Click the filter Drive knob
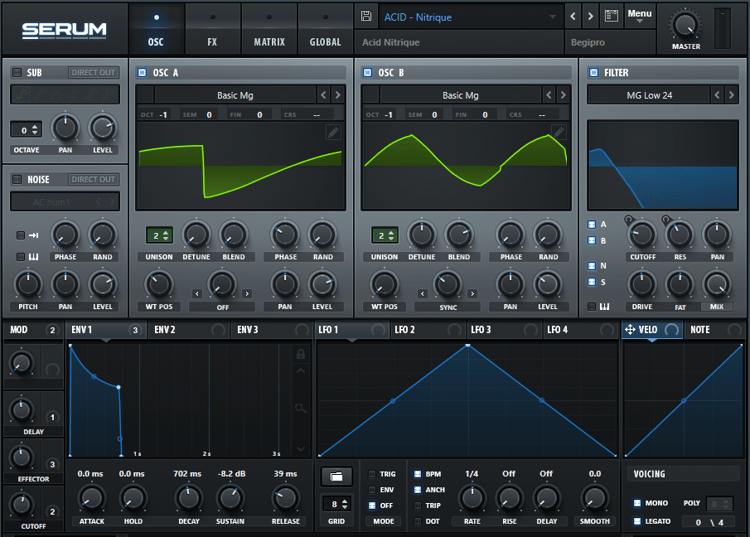The height and width of the screenshot is (537, 750). pos(642,284)
